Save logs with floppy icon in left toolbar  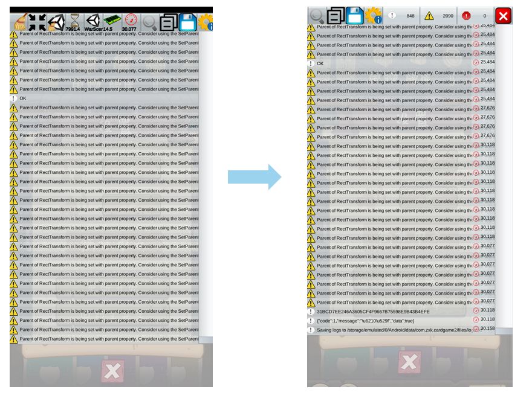click(x=187, y=22)
